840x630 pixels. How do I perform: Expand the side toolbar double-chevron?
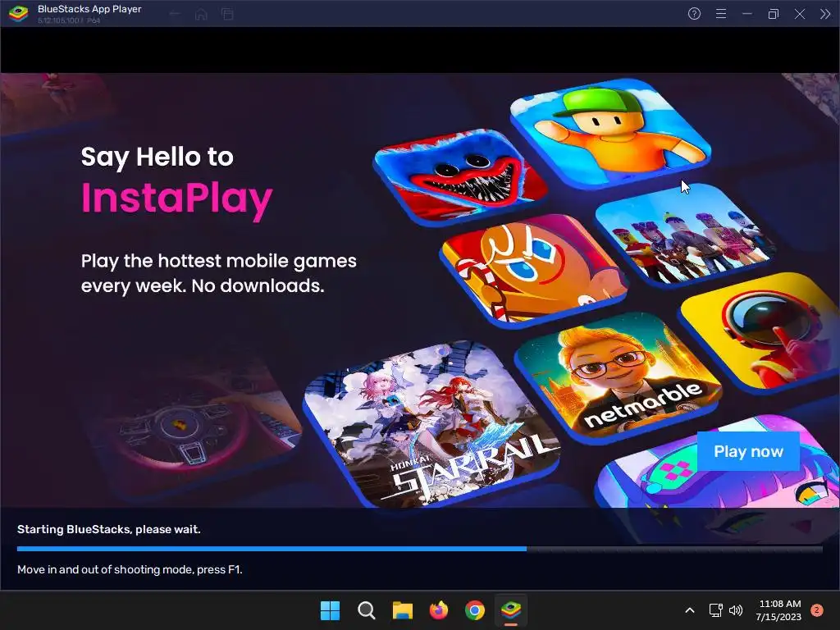pos(825,14)
